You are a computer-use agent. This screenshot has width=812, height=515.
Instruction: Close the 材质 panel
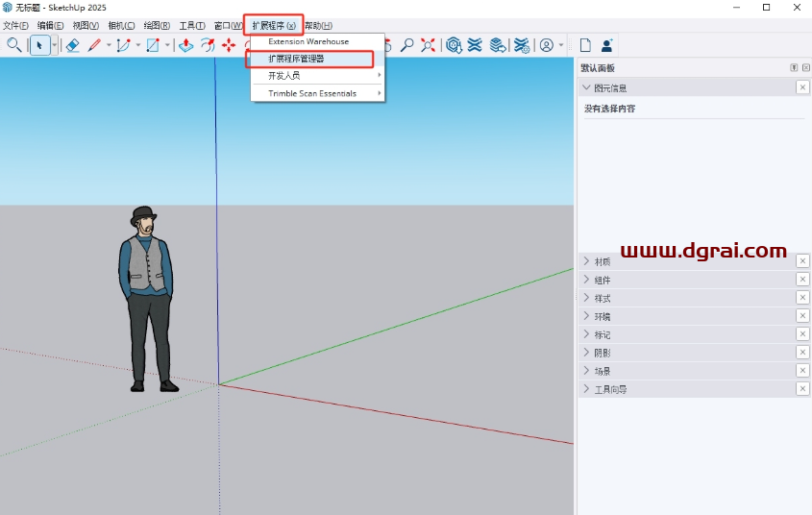tap(802, 261)
